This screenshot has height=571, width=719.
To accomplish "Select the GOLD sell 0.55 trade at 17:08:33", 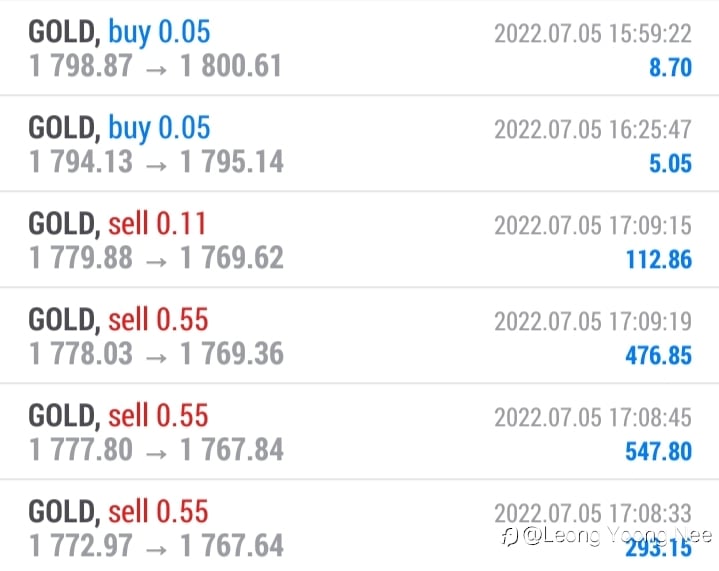I will pyautogui.click(x=360, y=526).
